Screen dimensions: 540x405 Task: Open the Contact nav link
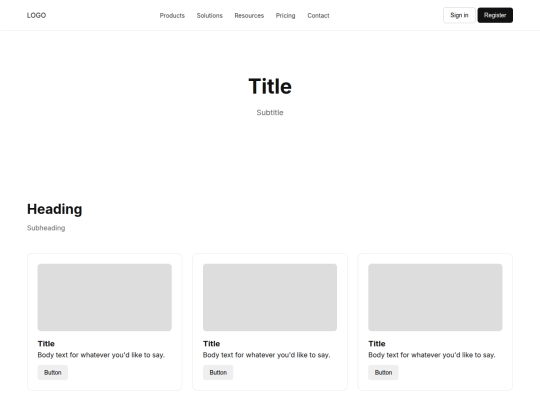[318, 15]
